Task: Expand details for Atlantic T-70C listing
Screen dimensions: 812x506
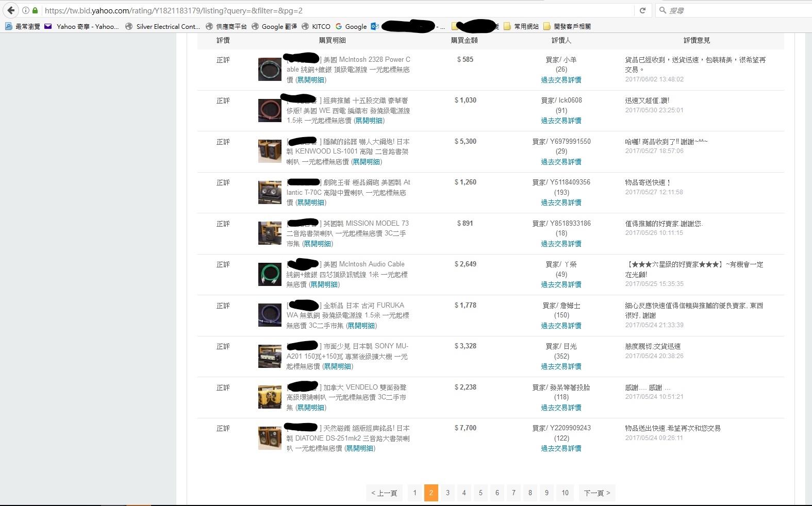Action: coord(311,203)
